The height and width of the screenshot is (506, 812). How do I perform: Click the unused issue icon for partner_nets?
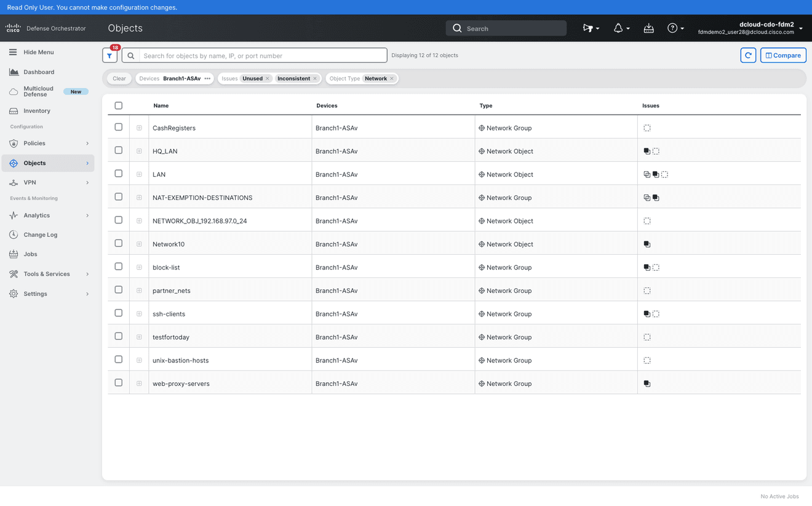tap(647, 291)
